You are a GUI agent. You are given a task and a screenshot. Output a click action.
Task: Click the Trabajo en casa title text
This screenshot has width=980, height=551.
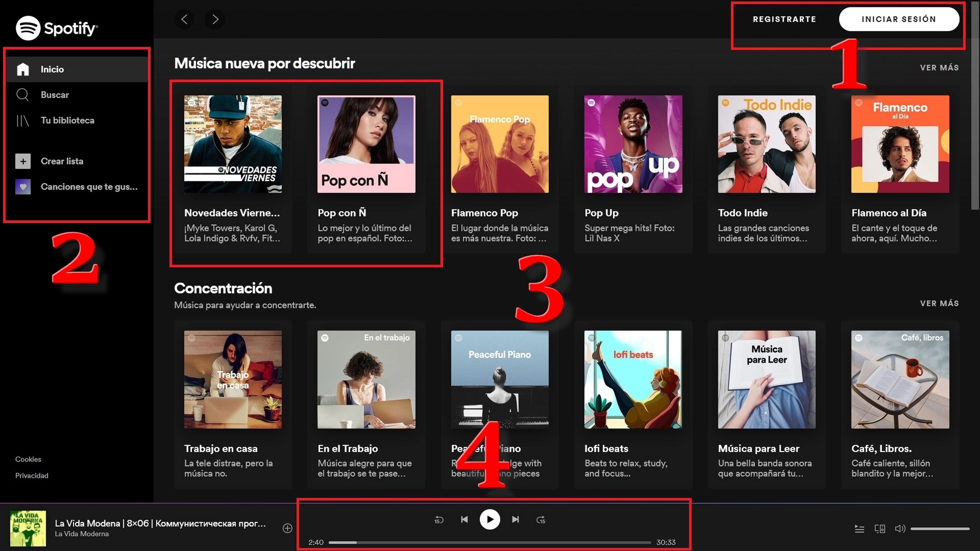pos(221,449)
